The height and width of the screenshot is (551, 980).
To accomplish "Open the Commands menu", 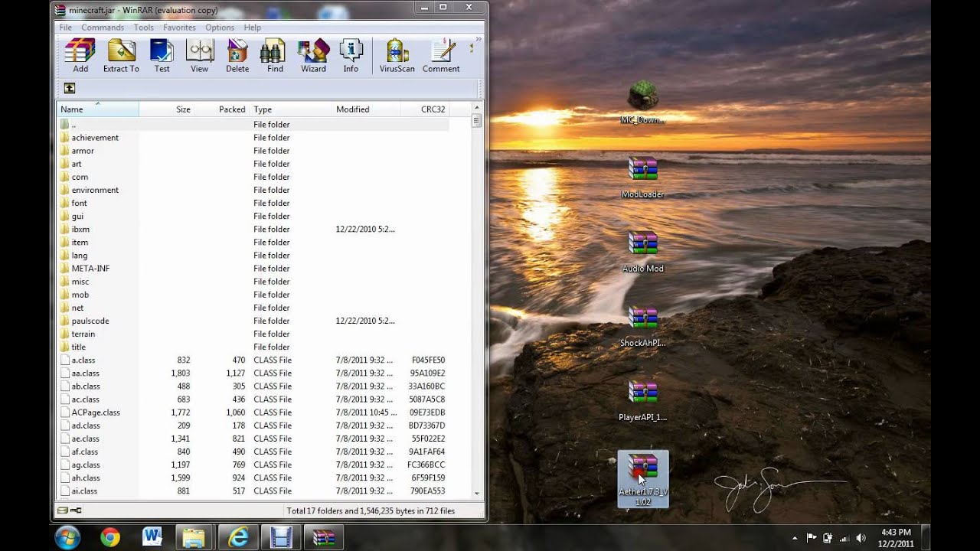I will (103, 28).
